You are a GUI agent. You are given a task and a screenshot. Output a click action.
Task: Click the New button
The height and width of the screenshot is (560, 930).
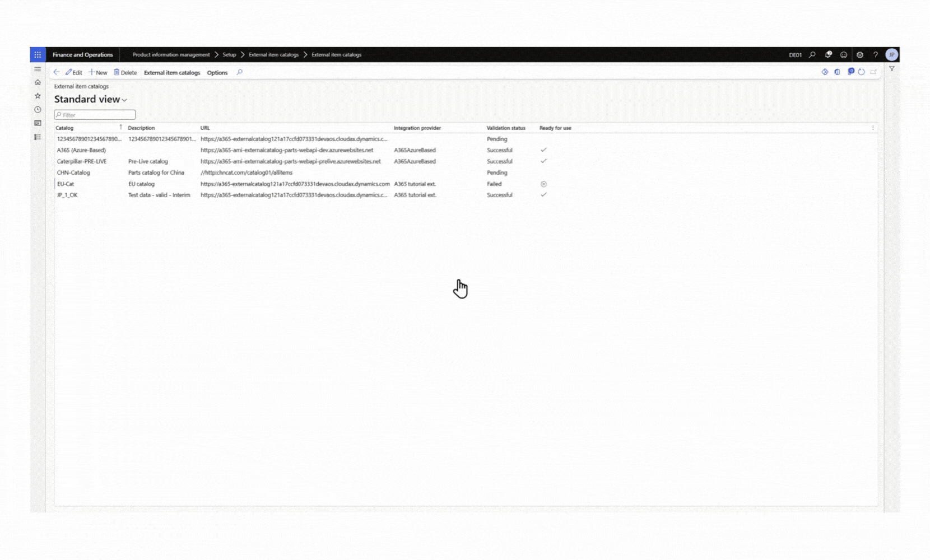point(97,73)
